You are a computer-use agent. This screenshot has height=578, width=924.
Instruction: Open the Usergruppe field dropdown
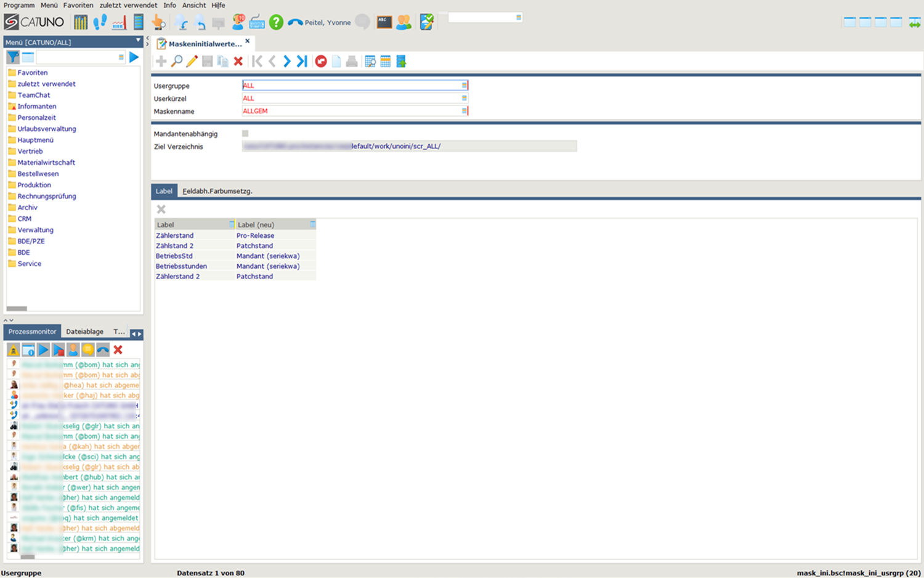click(464, 86)
